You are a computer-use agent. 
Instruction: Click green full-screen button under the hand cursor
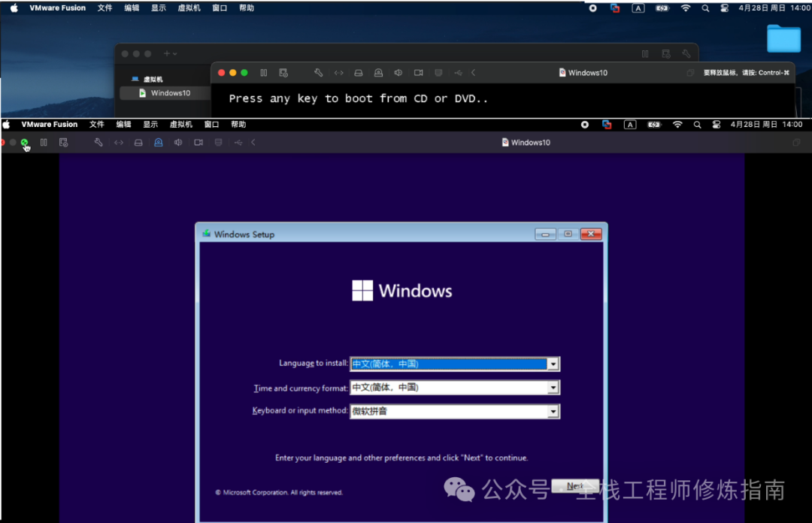pos(24,143)
